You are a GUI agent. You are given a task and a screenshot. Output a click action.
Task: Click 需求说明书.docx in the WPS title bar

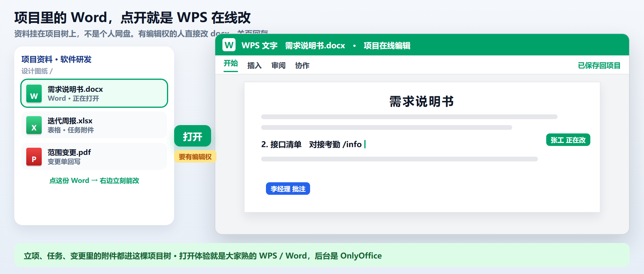click(315, 46)
